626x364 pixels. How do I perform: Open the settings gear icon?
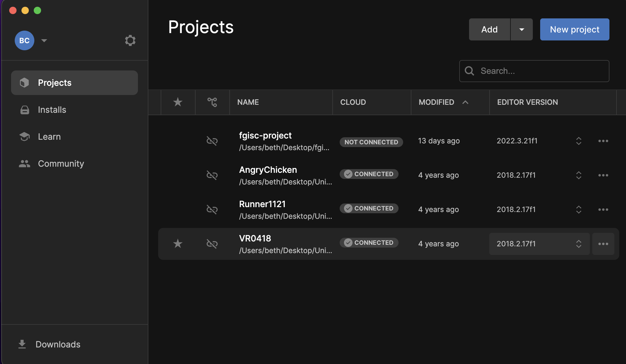coord(130,40)
